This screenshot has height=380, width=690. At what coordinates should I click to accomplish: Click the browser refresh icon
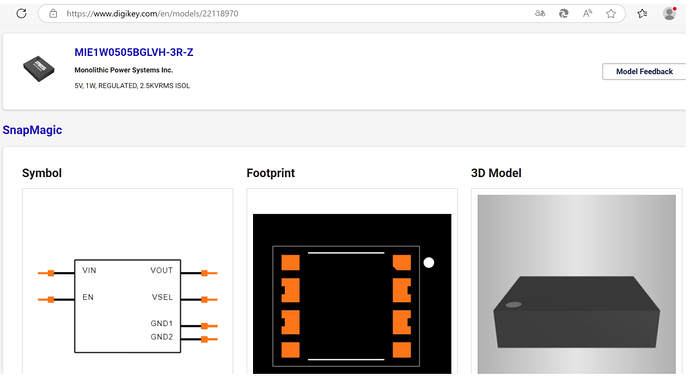point(21,14)
